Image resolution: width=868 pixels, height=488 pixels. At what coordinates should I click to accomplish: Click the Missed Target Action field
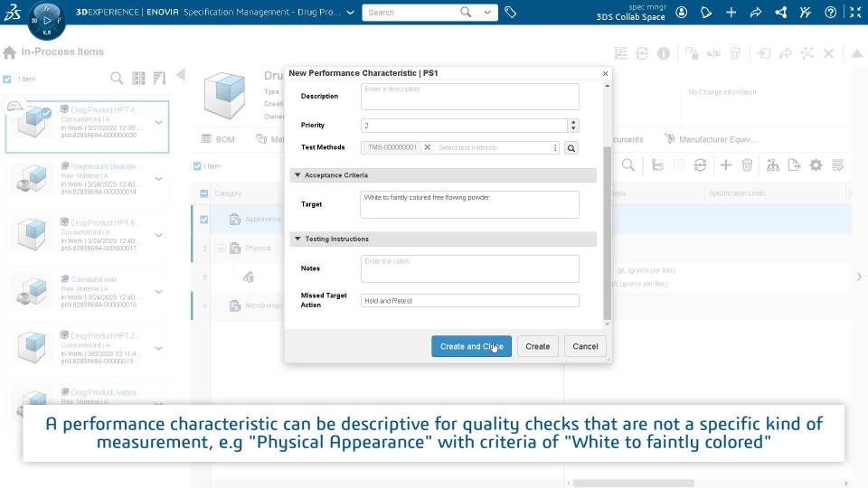click(469, 300)
